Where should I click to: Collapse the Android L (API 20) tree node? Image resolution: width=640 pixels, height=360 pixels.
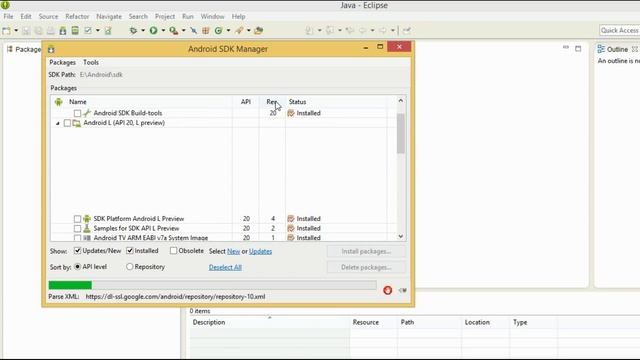58,123
